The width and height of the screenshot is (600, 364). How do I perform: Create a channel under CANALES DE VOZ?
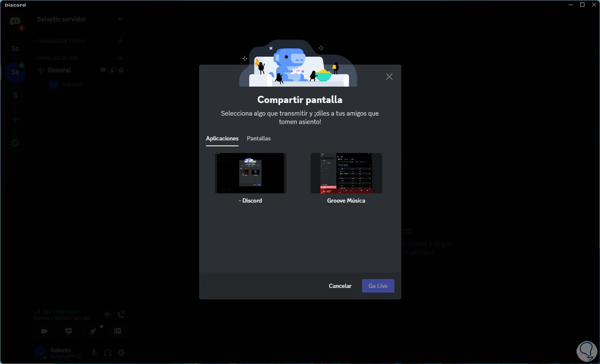(121, 58)
